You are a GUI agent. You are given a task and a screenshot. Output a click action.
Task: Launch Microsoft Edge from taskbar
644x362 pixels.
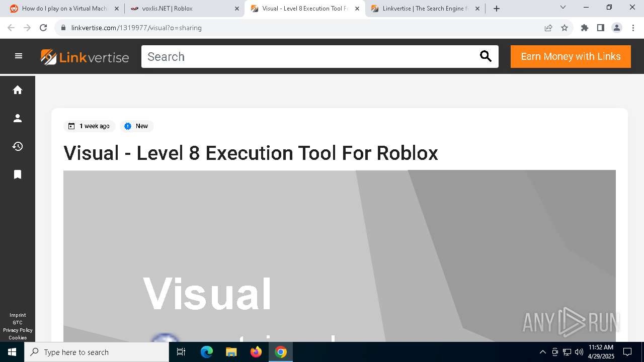(x=207, y=352)
